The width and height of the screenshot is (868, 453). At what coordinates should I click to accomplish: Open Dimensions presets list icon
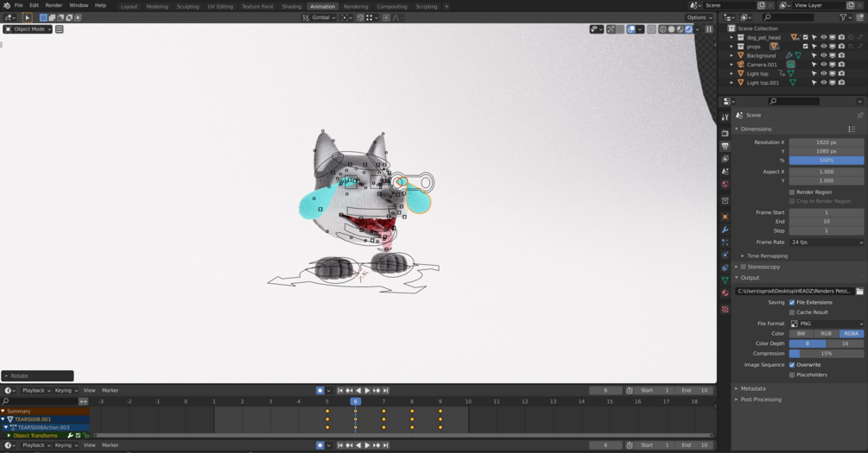tap(852, 129)
